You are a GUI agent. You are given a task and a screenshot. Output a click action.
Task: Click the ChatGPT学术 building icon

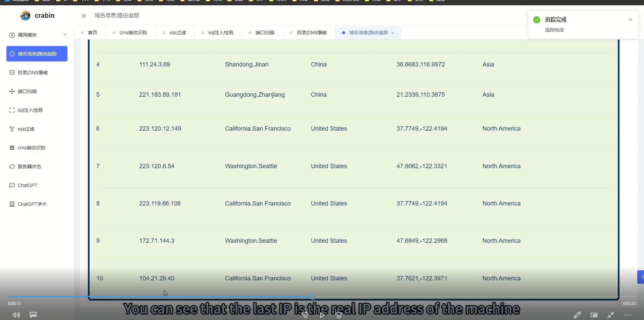12,204
